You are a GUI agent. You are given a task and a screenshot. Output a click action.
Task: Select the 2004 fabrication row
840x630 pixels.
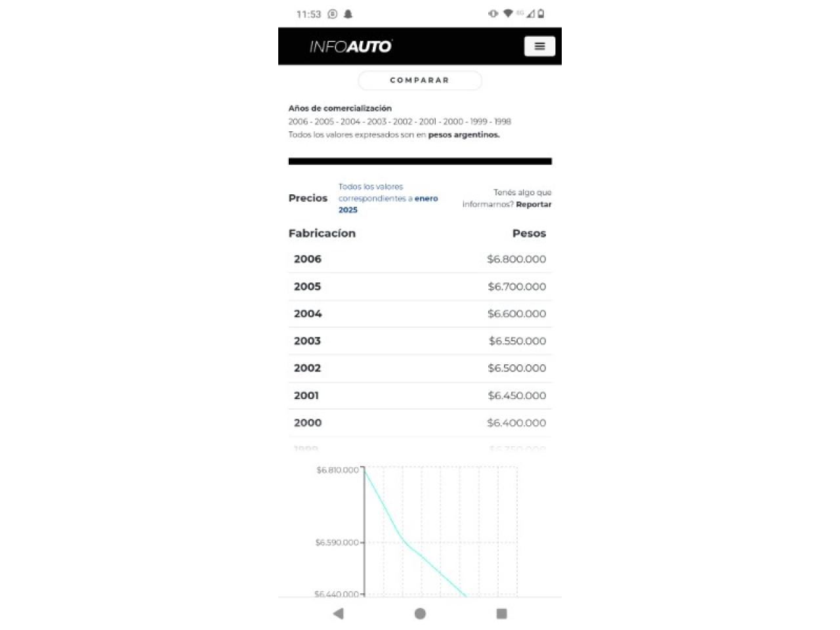tap(420, 314)
